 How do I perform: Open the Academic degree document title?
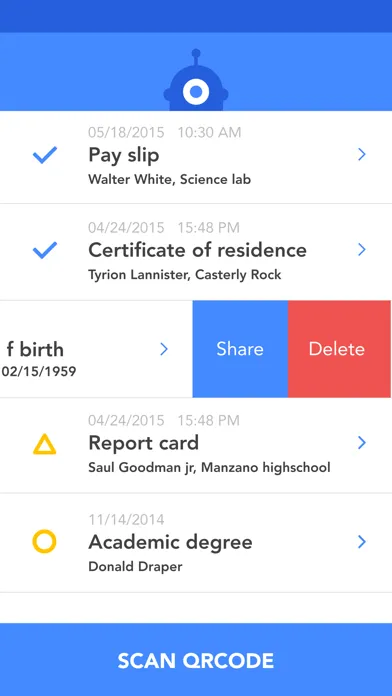click(x=170, y=542)
